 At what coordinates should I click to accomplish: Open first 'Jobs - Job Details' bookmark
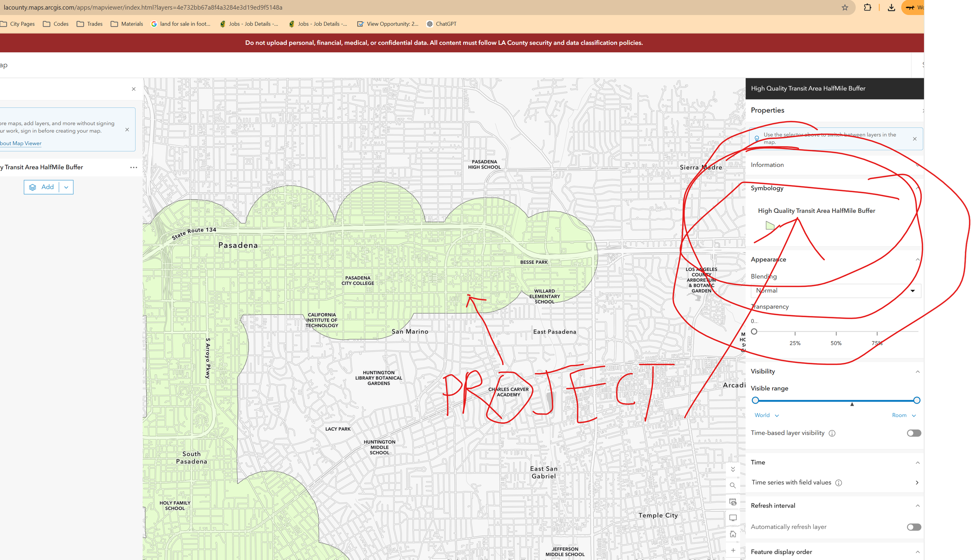pyautogui.click(x=249, y=24)
